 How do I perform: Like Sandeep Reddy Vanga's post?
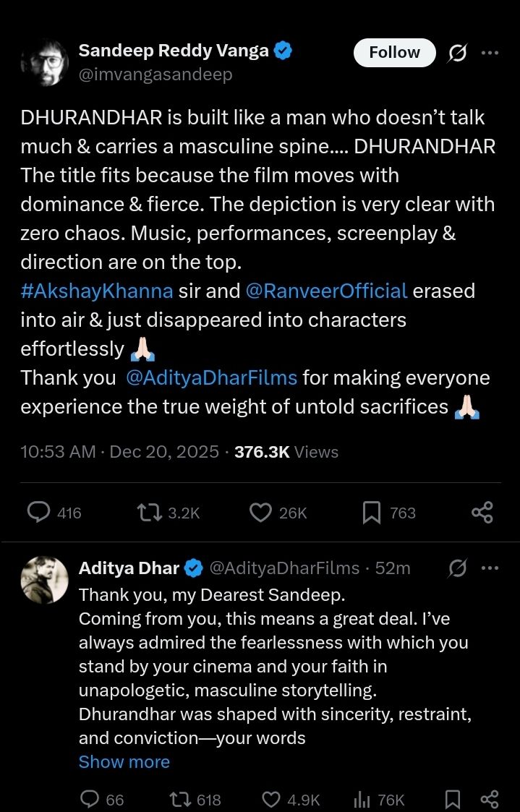tap(260, 512)
